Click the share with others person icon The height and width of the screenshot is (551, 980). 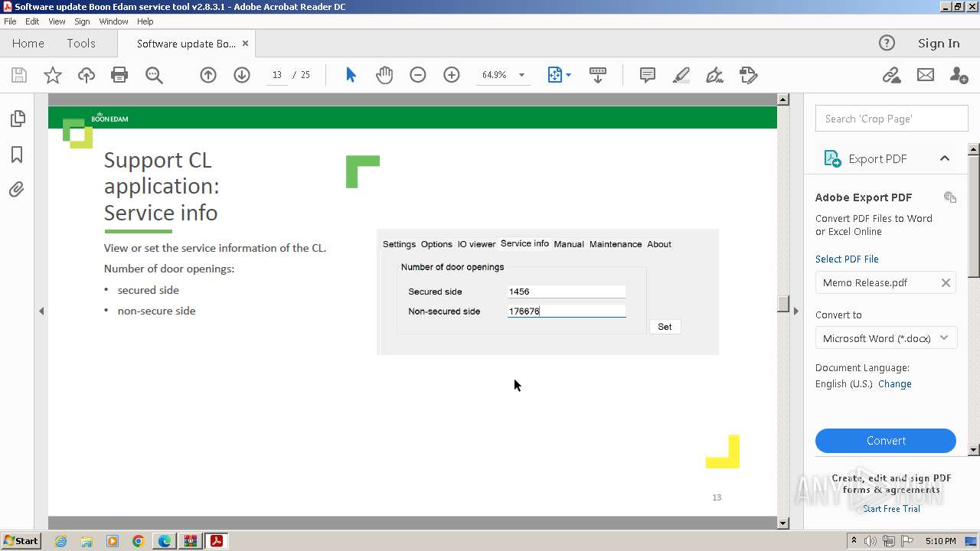[958, 75]
